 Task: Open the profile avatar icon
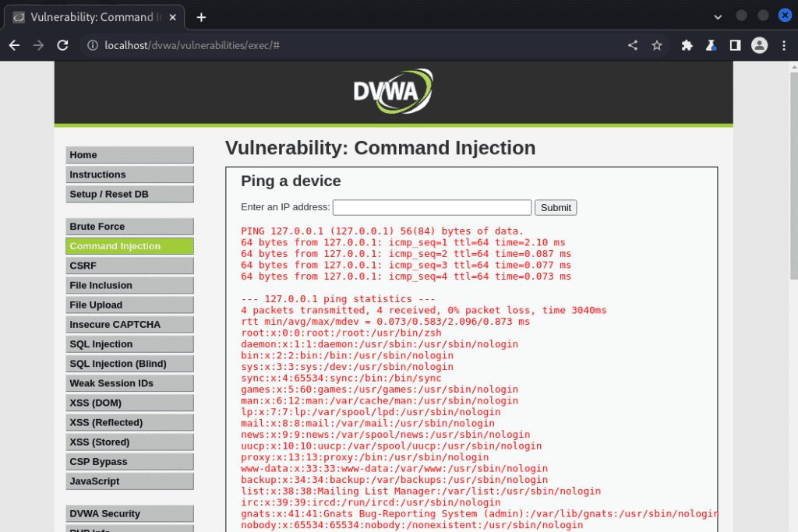tap(759, 45)
